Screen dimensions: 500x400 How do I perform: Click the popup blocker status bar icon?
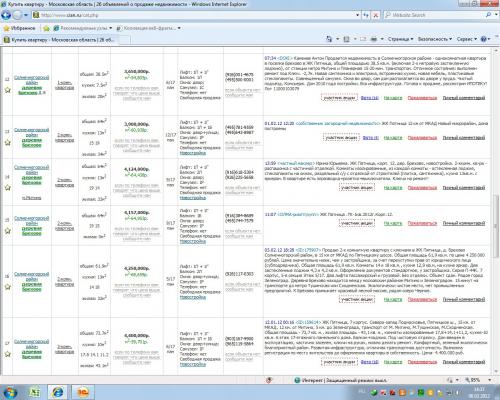tap(269, 380)
